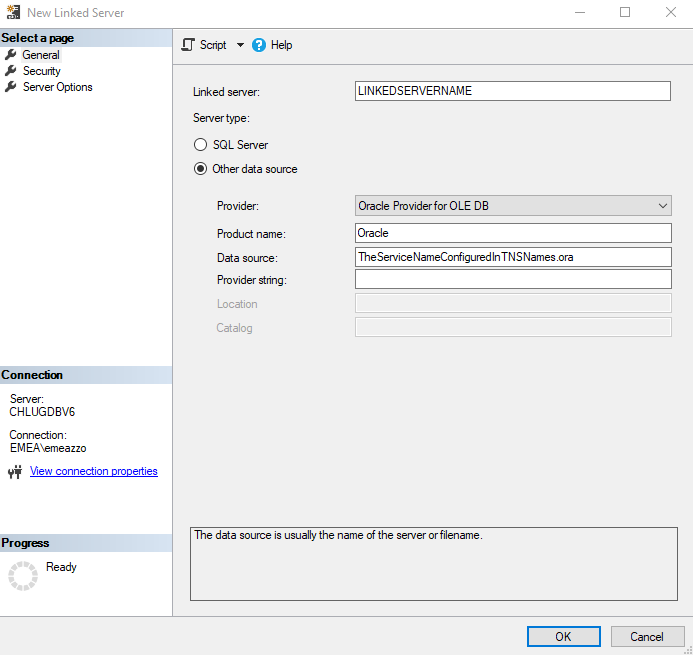Minimize the New Linked Server window
The height and width of the screenshot is (655, 693).
[580, 12]
